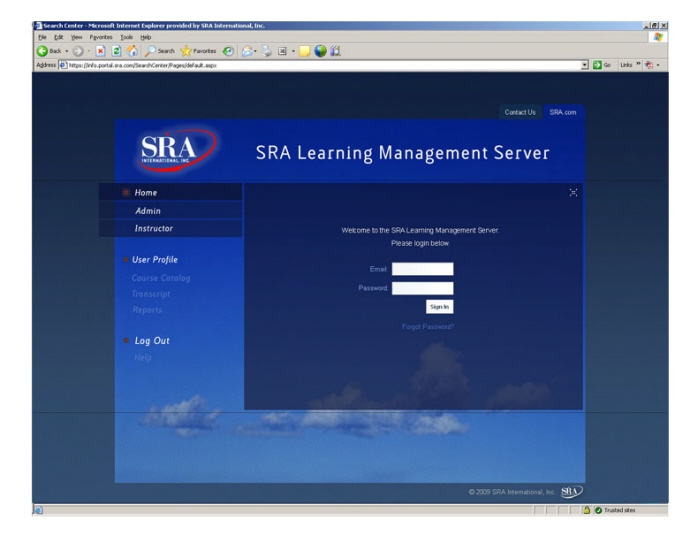Click Log Out in the sidebar

tap(152, 341)
